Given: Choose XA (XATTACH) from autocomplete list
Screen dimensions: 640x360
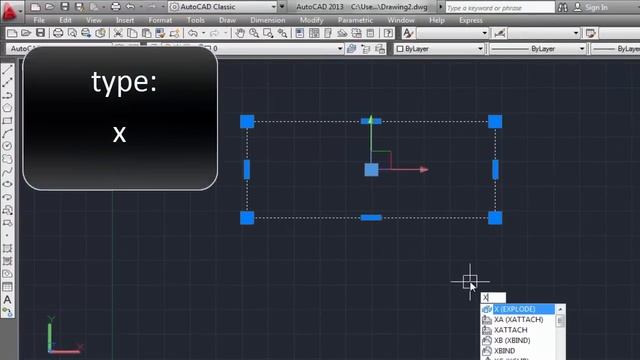Looking at the screenshot, I should click(x=518, y=320).
